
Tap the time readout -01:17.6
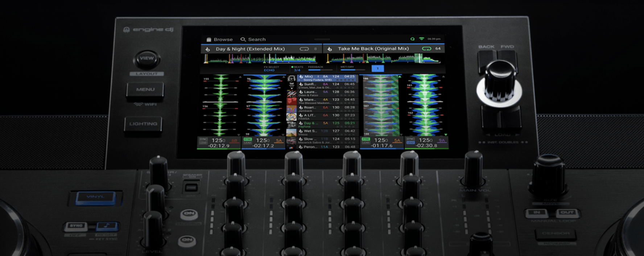click(x=381, y=145)
